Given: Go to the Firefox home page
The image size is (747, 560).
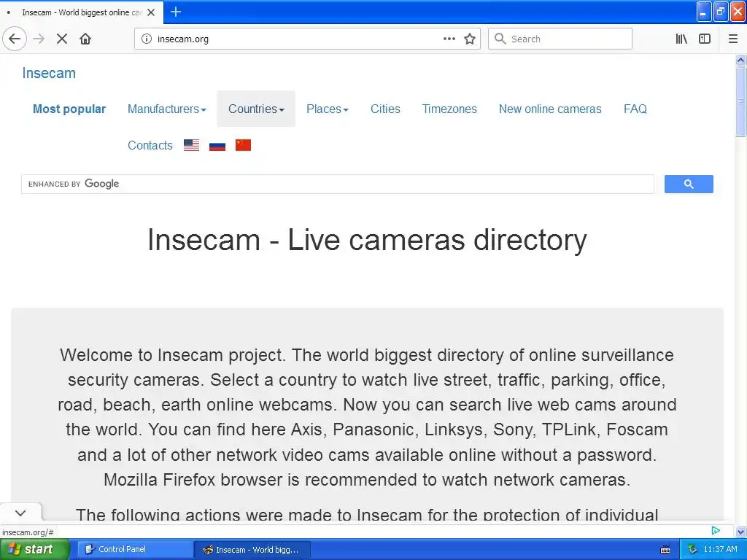Looking at the screenshot, I should pos(85,39).
